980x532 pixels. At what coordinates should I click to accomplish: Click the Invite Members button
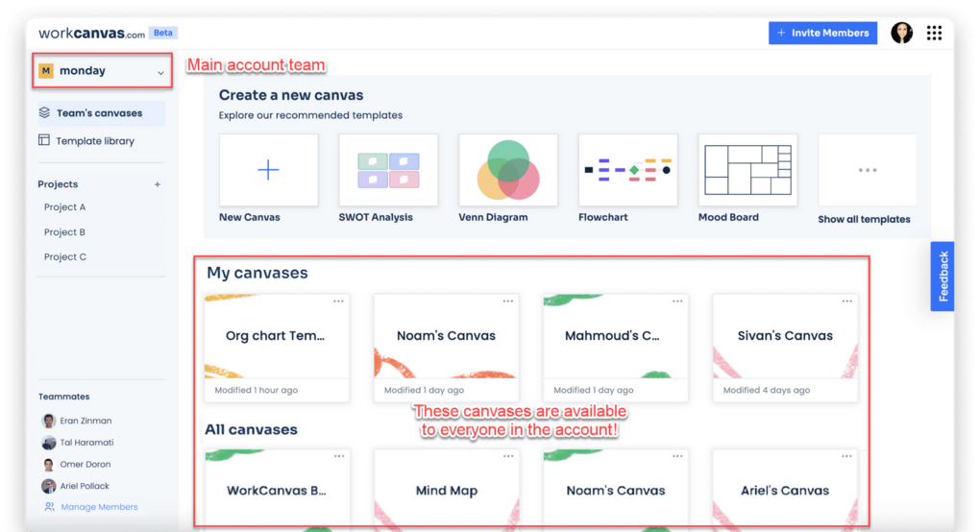pos(822,33)
